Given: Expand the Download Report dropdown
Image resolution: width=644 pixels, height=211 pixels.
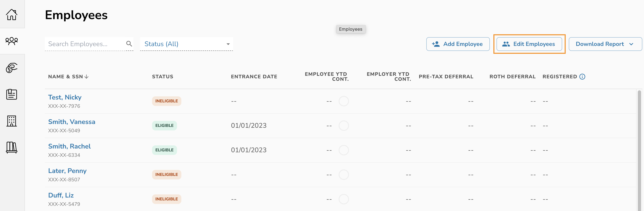Looking at the screenshot, I should pos(605,44).
